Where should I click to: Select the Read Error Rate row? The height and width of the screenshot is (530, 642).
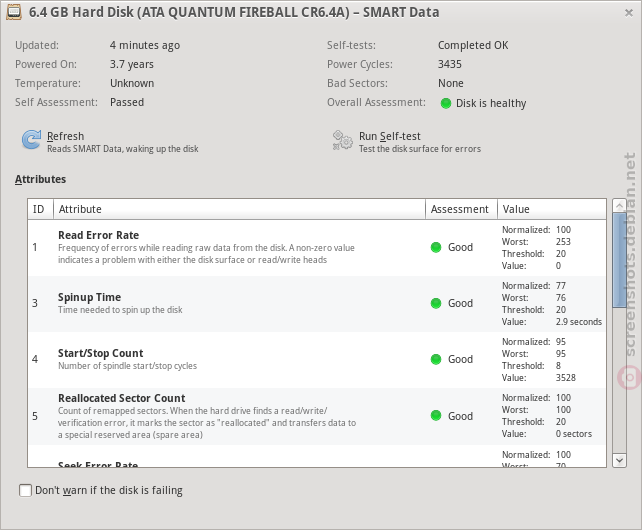(317, 248)
